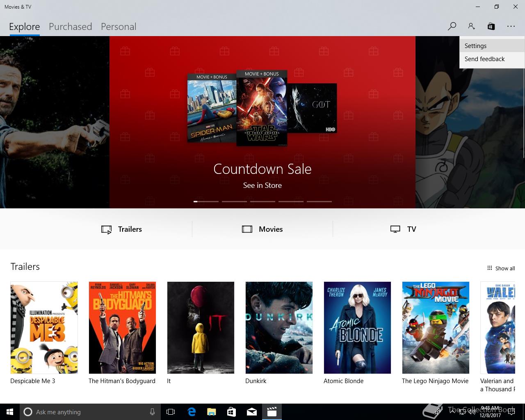This screenshot has height=420, width=525.
Task: Open the Valerian poster at right edge
Action: pyautogui.click(x=498, y=327)
